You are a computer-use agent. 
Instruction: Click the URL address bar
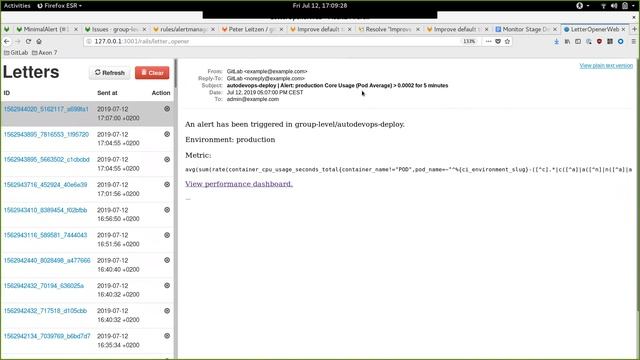pos(273,41)
